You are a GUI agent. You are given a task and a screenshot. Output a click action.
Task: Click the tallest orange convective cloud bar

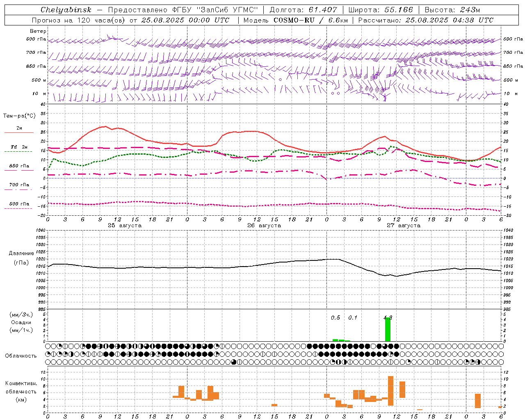coord(390,391)
